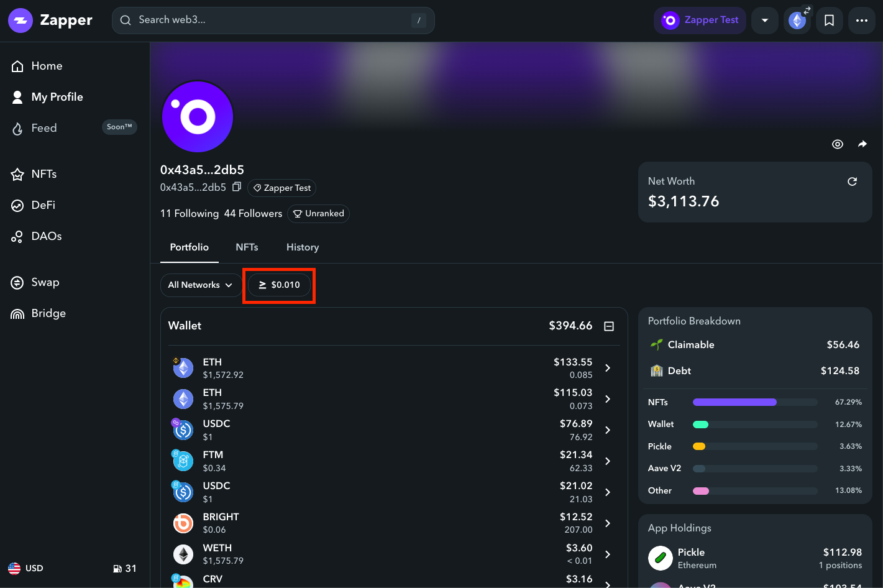Open the NFTs tab of the profile

(247, 247)
